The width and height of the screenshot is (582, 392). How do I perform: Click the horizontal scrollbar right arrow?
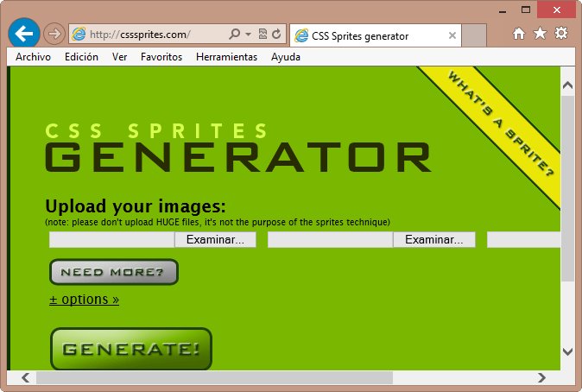(x=541, y=377)
